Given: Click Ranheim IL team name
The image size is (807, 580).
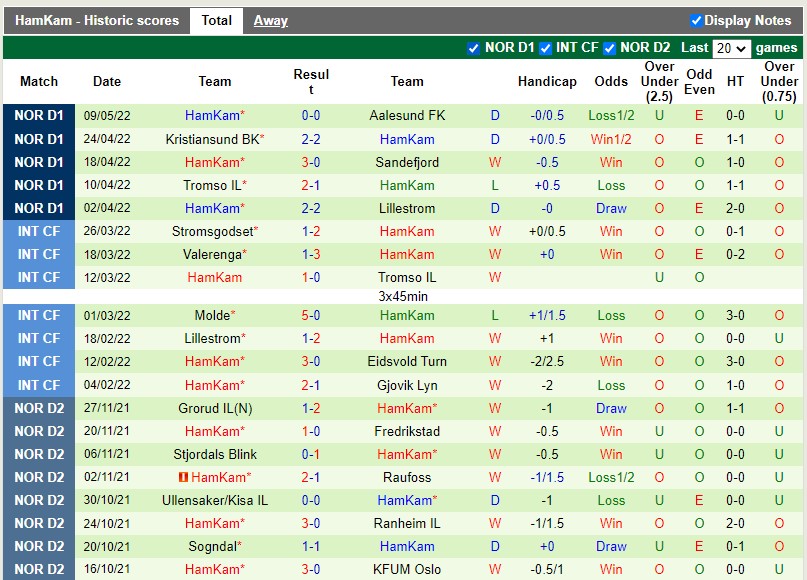Looking at the screenshot, I should click(x=407, y=523).
